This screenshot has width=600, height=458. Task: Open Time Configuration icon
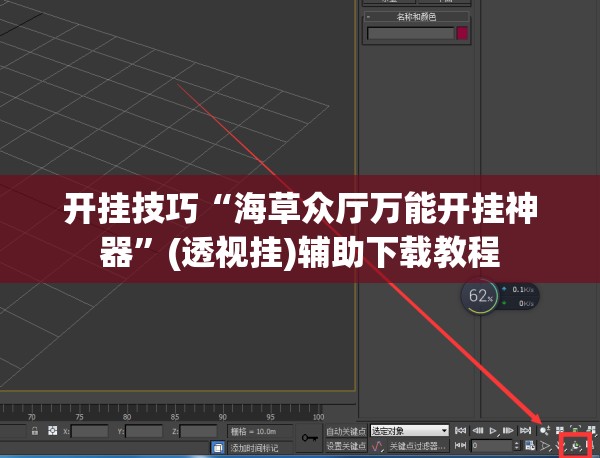pos(530,445)
